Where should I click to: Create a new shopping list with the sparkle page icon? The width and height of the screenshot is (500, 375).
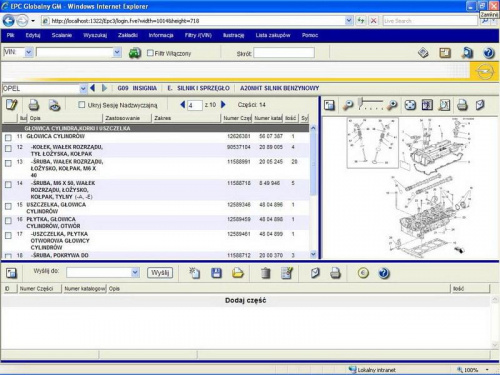click(x=194, y=273)
